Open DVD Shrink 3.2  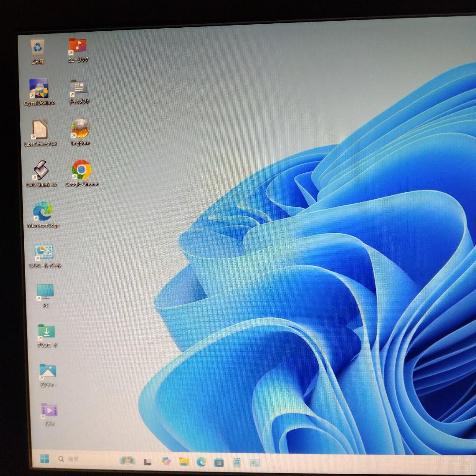41,170
